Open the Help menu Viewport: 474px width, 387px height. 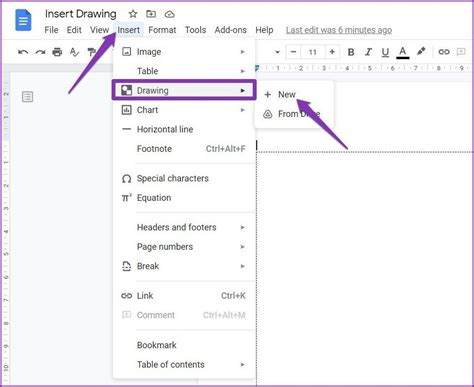[264, 30]
